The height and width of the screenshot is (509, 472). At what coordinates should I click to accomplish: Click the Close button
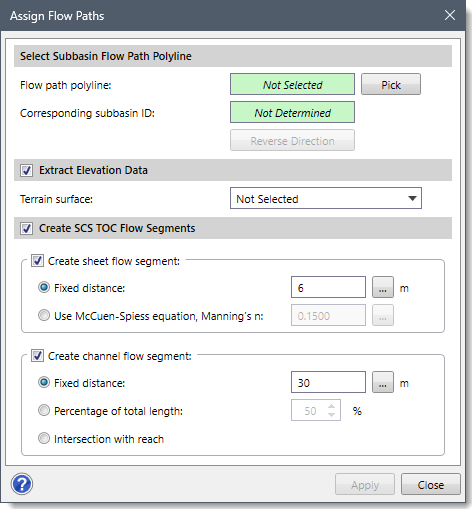click(x=431, y=484)
